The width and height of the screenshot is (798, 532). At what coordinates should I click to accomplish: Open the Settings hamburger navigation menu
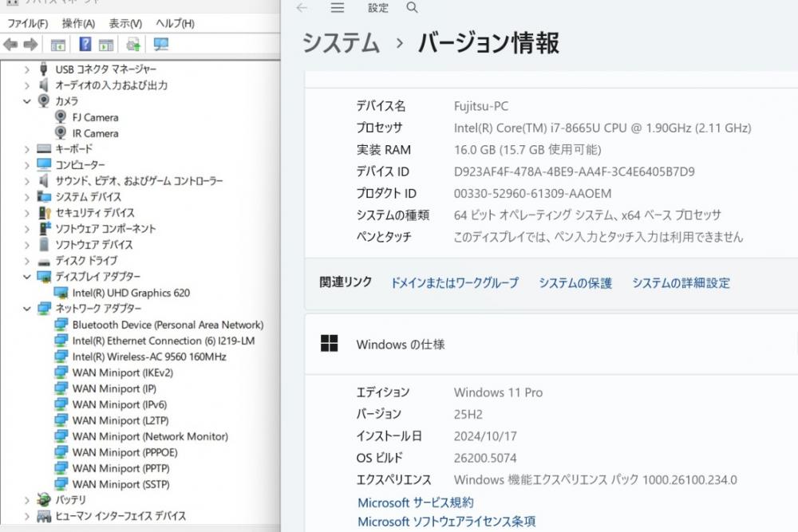point(338,8)
